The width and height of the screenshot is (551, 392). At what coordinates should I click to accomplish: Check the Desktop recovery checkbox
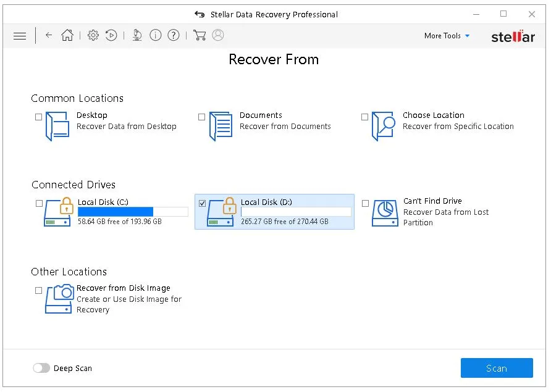point(38,116)
